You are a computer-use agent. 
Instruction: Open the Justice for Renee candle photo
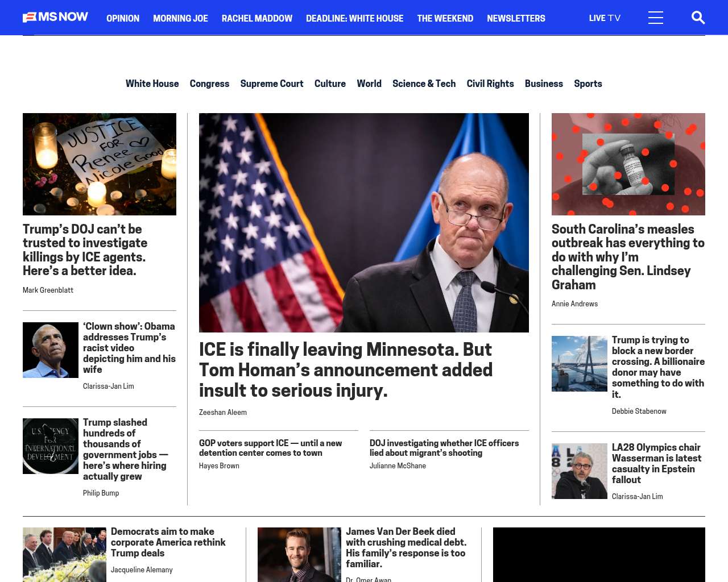click(x=100, y=164)
